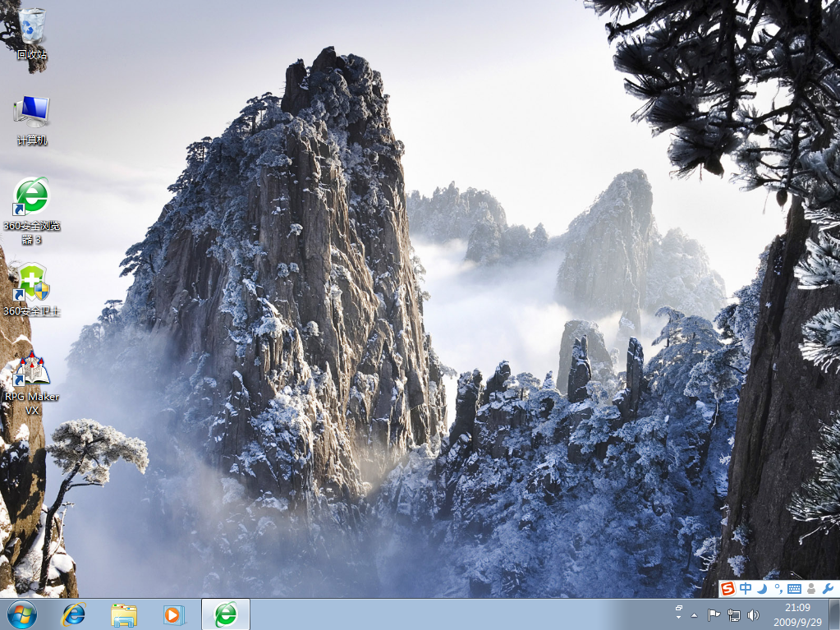Toggle half-width/full-width moon icon

(761, 589)
